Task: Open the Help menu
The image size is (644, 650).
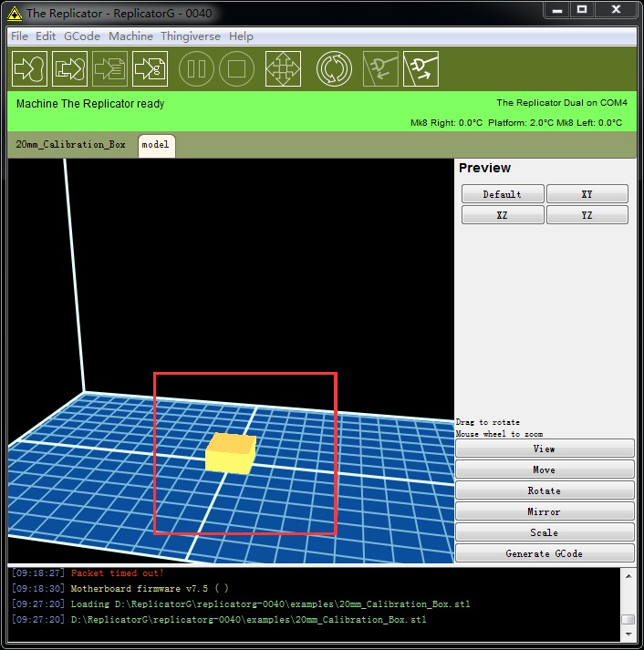Action: pyautogui.click(x=241, y=36)
